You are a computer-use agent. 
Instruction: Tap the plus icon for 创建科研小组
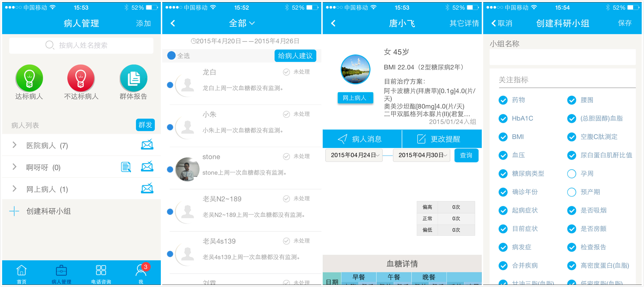pos(14,211)
